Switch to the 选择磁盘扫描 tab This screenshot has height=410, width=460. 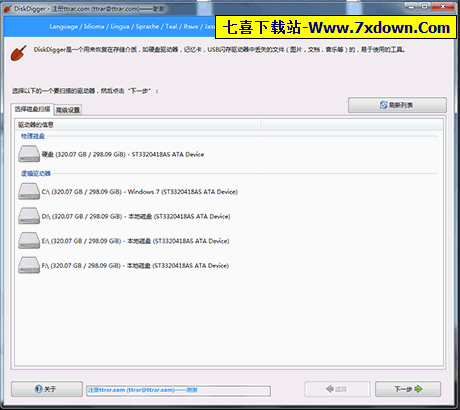[x=32, y=109]
